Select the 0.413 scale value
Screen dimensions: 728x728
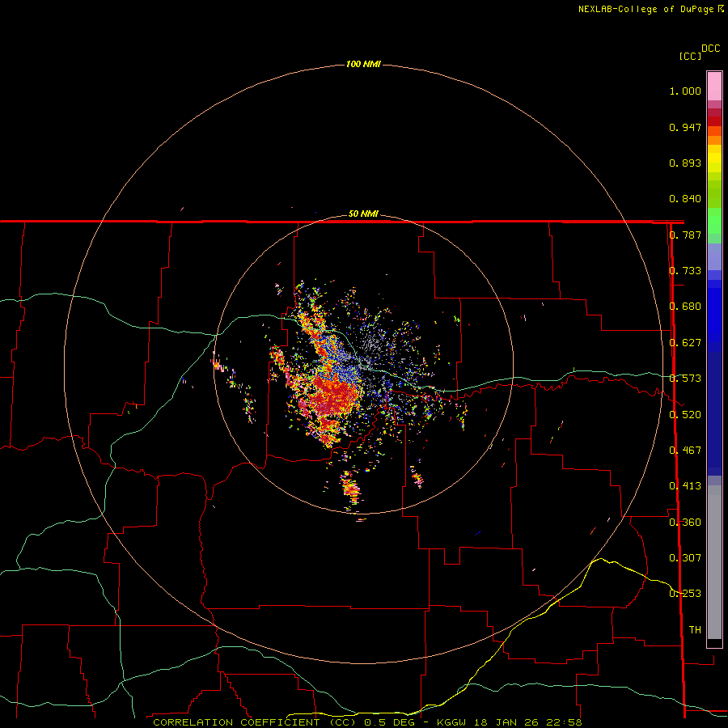(x=685, y=486)
